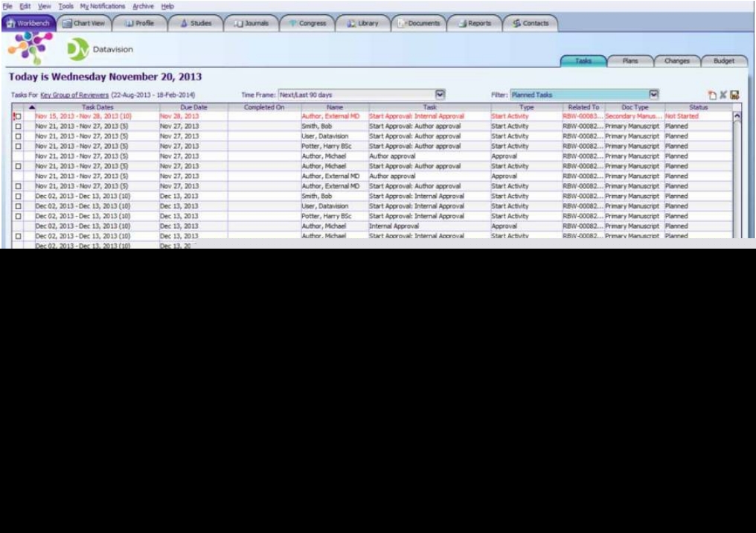Check Potter, Harry BSc Author approval checkbox
The image size is (756, 533).
click(x=19, y=146)
